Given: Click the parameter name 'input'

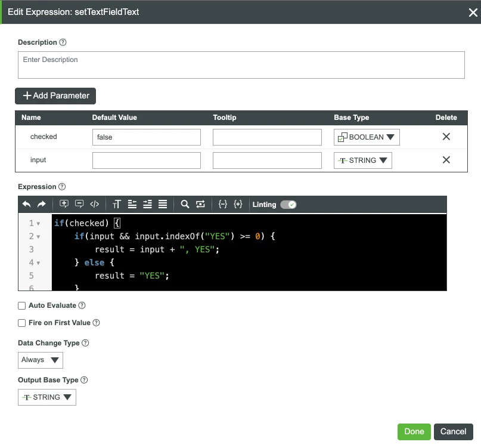Looking at the screenshot, I should coord(38,160).
